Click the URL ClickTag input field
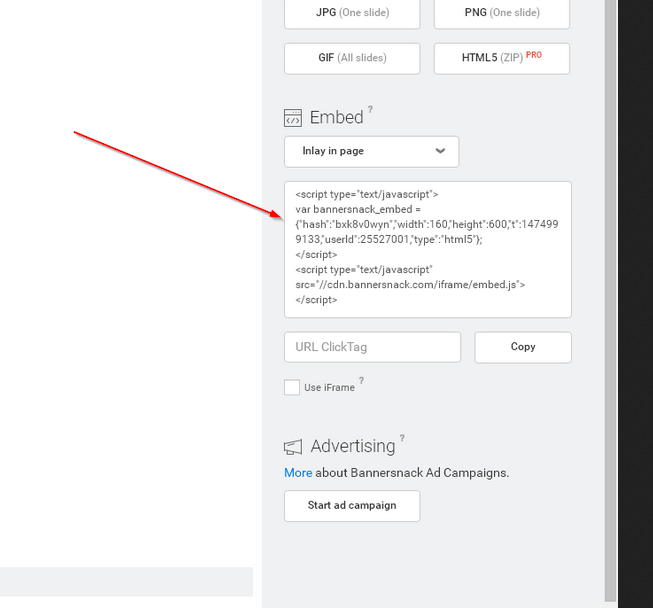This screenshot has width=653, height=608. coord(372,347)
